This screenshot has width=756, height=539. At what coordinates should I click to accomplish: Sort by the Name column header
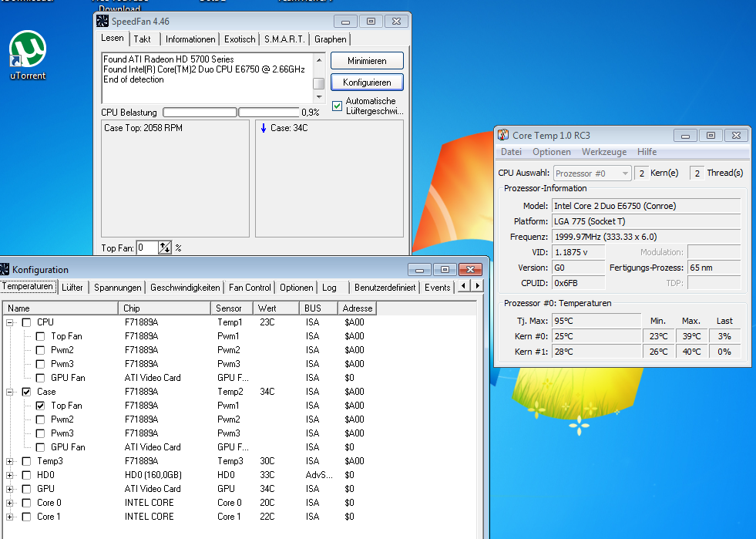click(61, 308)
